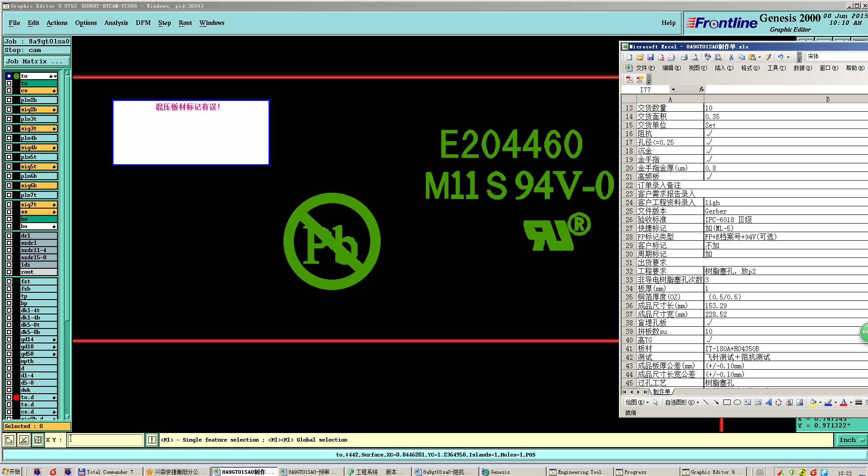Open the Paste options dropdown arrow

[759, 57]
